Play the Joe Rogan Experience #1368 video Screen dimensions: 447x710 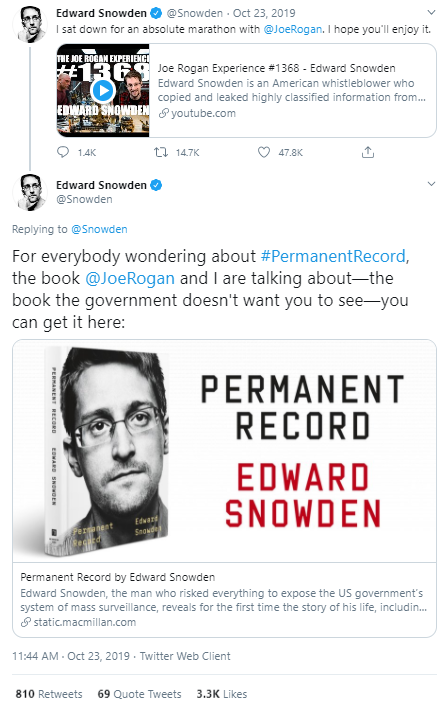click(103, 91)
